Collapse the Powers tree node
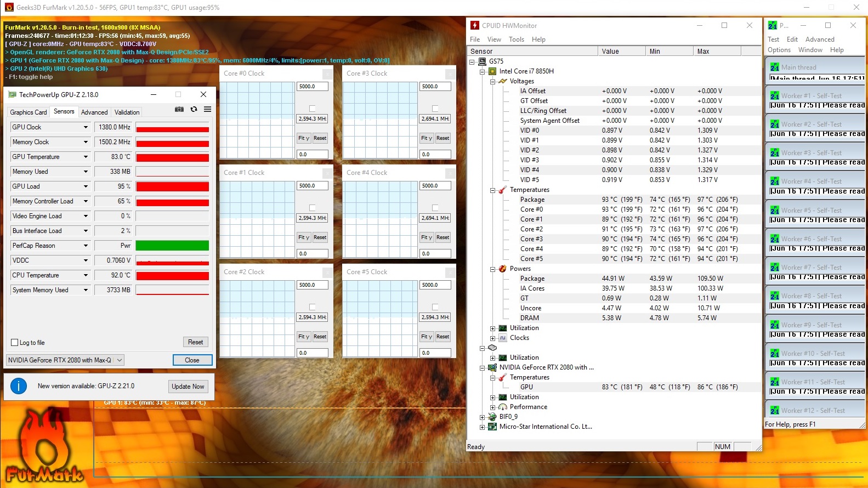This screenshot has width=868, height=488. (492, 269)
